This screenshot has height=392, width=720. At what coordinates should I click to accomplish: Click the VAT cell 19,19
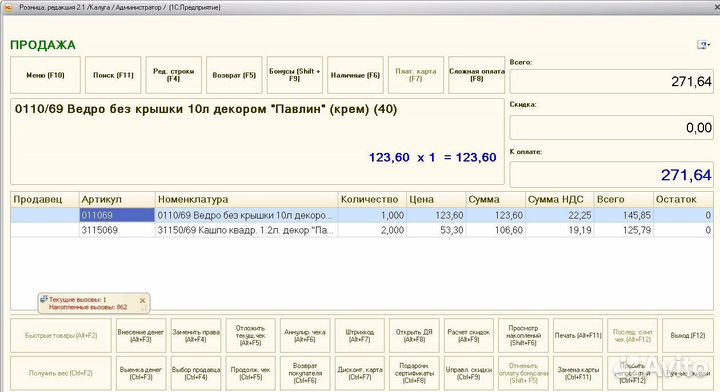tap(559, 230)
